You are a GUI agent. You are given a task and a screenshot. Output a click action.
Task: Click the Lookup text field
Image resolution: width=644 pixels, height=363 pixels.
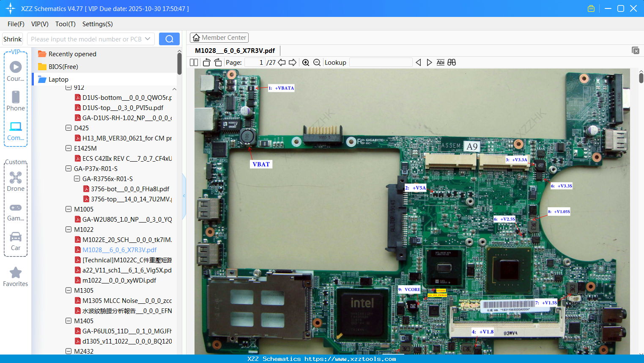tap(381, 63)
